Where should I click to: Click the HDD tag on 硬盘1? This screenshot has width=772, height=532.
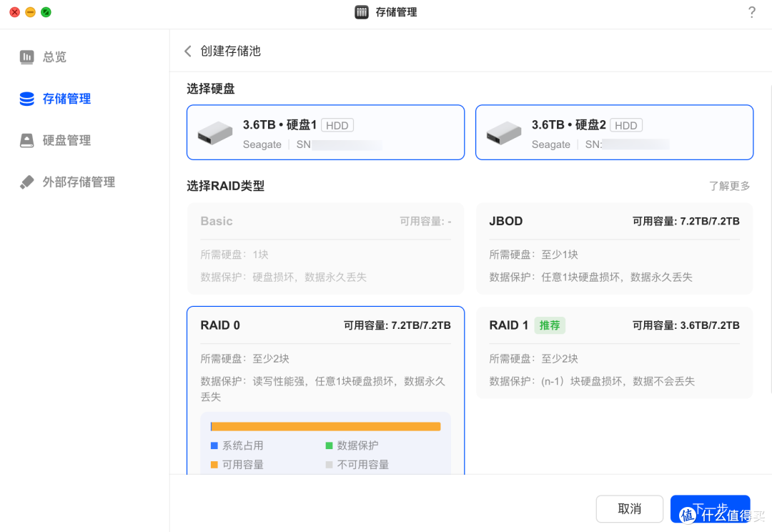tap(337, 126)
